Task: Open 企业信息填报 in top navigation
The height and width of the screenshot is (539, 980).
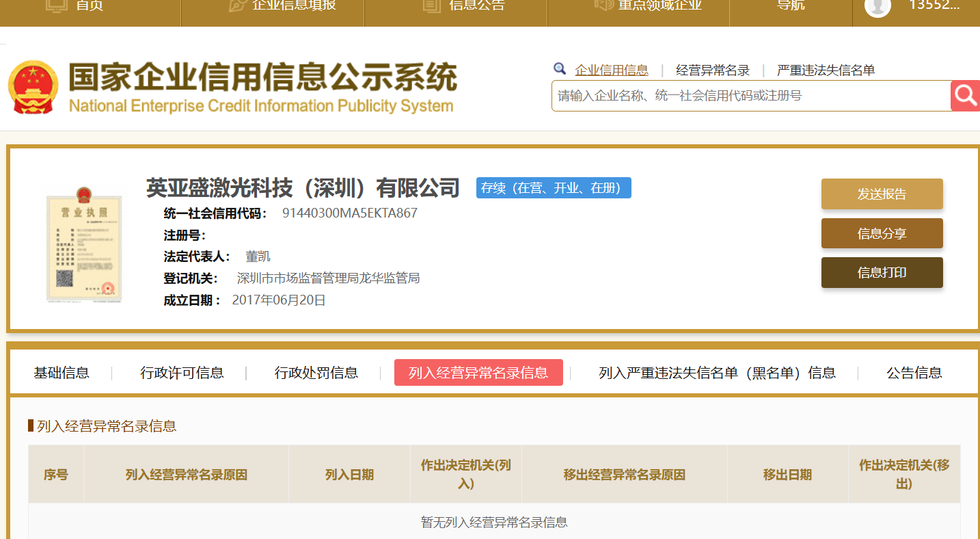Action: (x=294, y=5)
